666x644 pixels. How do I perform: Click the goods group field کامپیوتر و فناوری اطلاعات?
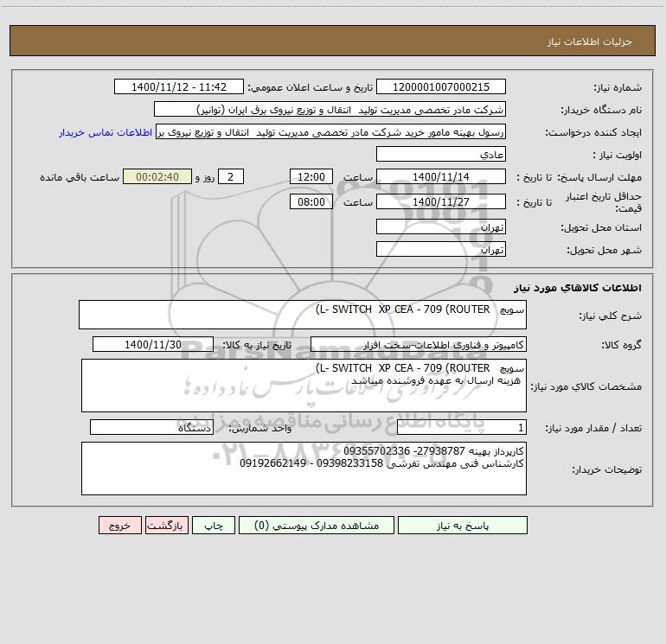[419, 344]
